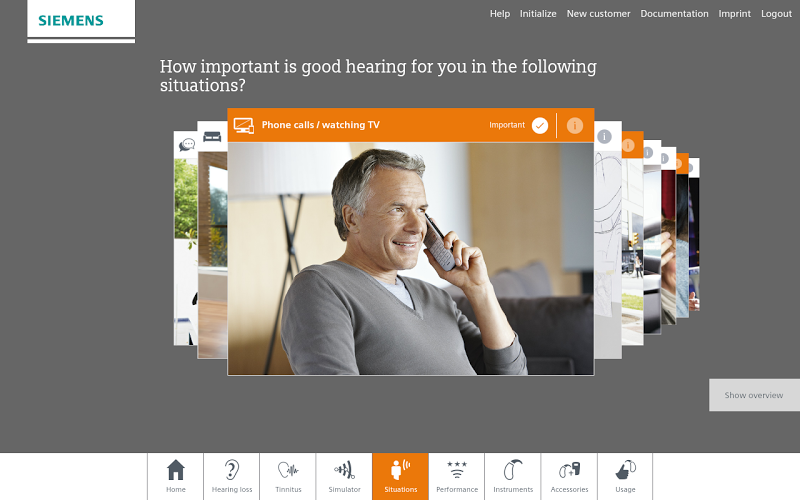Open the Tinnitus section
The image size is (800, 500).
pyautogui.click(x=288, y=477)
